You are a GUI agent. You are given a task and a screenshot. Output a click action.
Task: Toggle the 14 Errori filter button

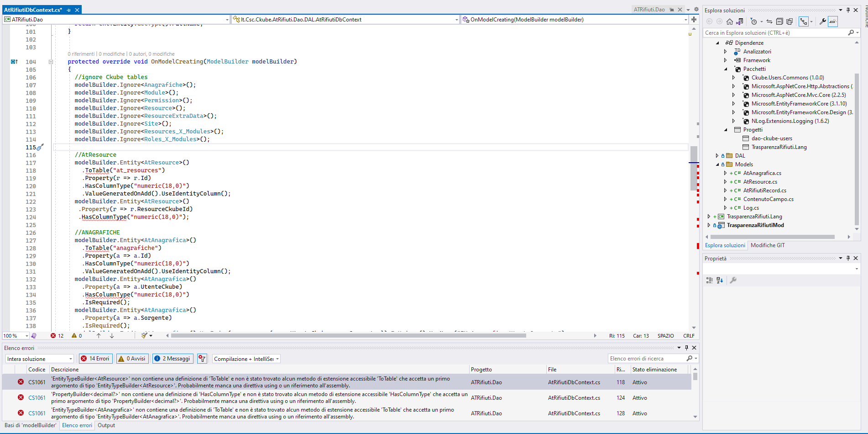[95, 359]
